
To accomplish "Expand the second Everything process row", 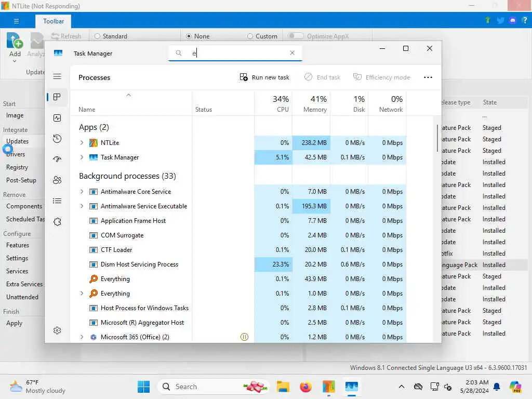I will click(82, 293).
